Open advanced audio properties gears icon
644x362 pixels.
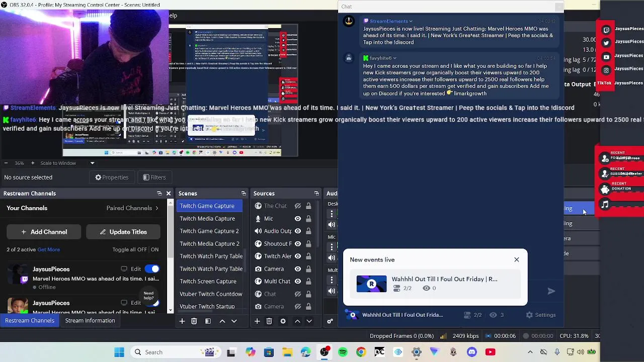coord(330,321)
